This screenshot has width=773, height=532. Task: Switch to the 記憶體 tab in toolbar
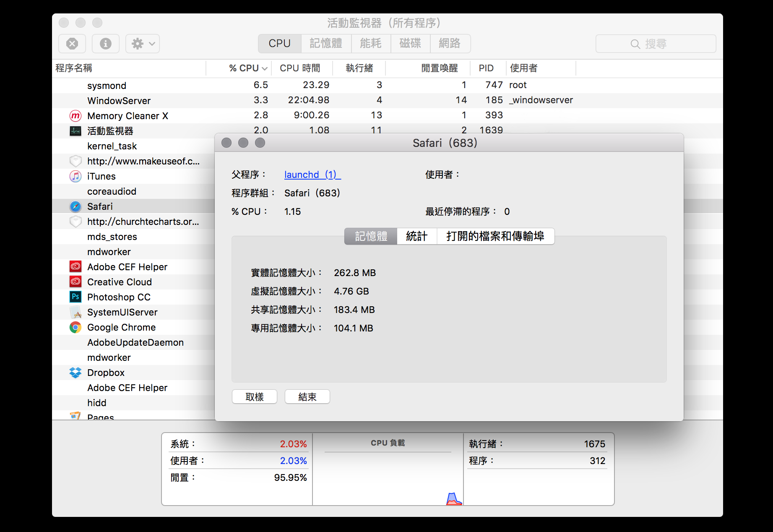click(x=325, y=44)
